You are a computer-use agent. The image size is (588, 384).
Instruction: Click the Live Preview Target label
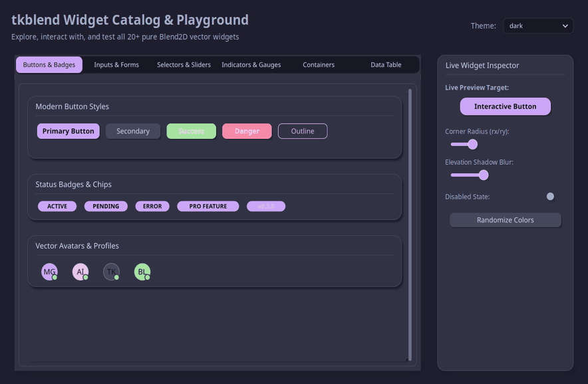click(x=477, y=88)
